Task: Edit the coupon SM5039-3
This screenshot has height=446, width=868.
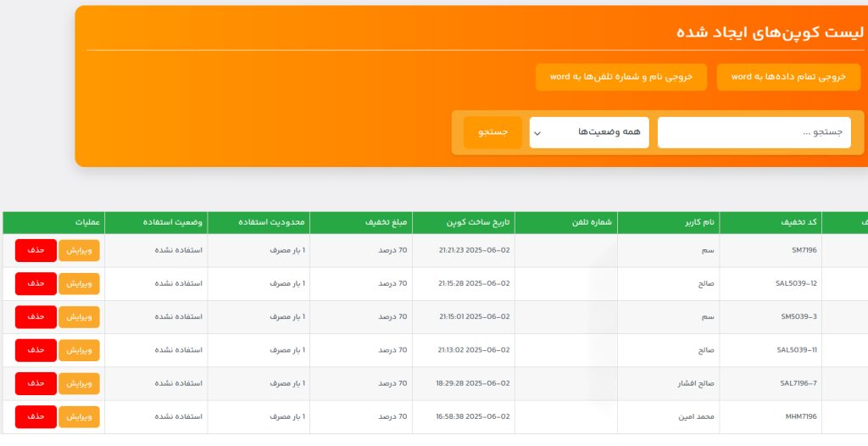Action: pyautogui.click(x=79, y=316)
